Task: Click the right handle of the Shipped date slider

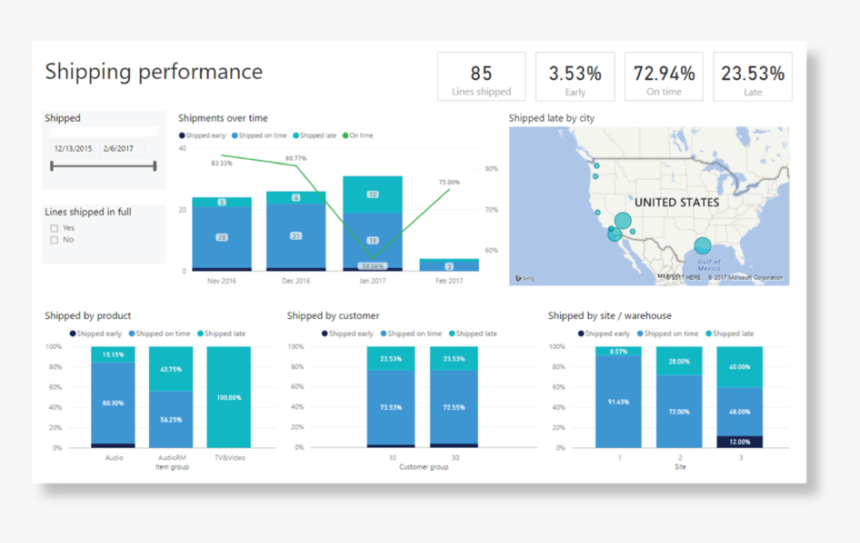Action: [x=155, y=166]
